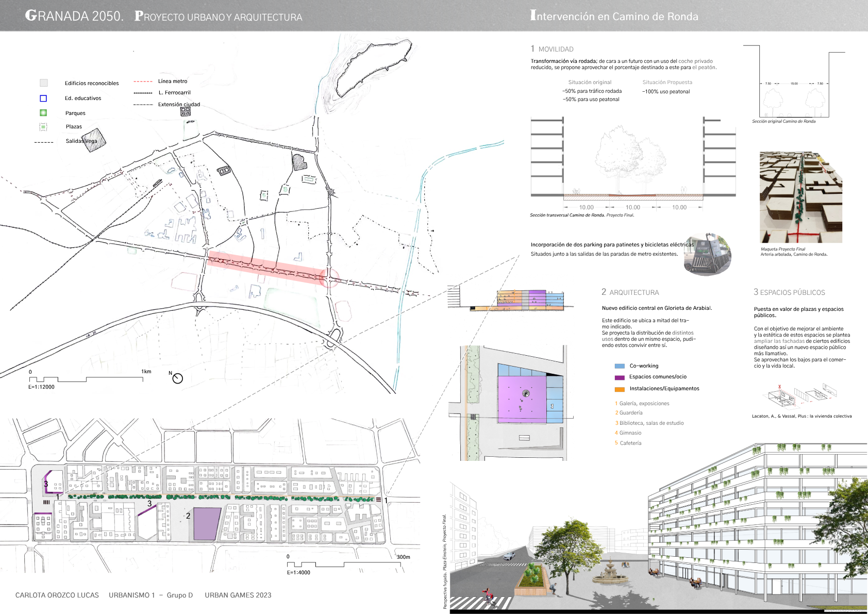This screenshot has width=868, height=614.
Task: Select the 3 ESPACIOS PÚBLICOS section heading
Action: (789, 292)
